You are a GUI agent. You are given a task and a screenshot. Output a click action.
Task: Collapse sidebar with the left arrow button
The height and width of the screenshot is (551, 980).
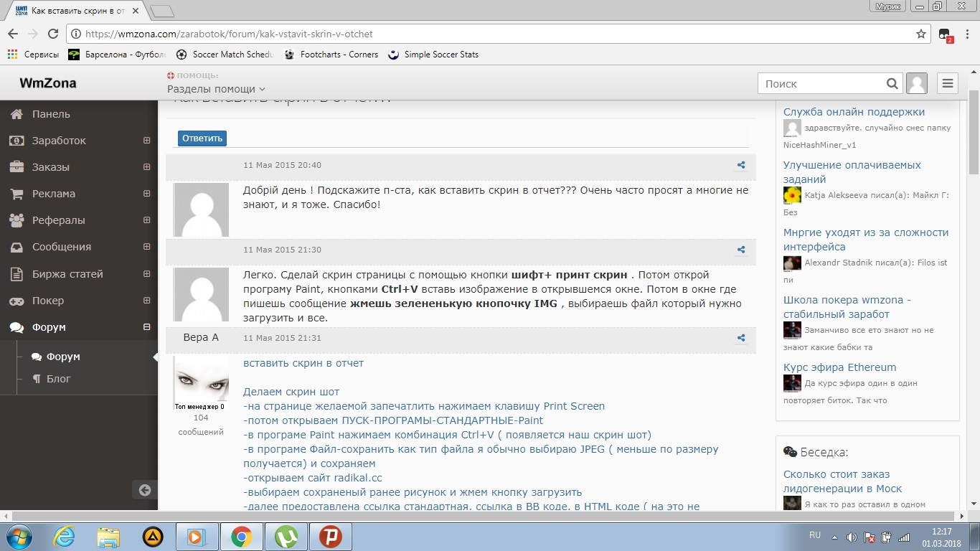[145, 490]
